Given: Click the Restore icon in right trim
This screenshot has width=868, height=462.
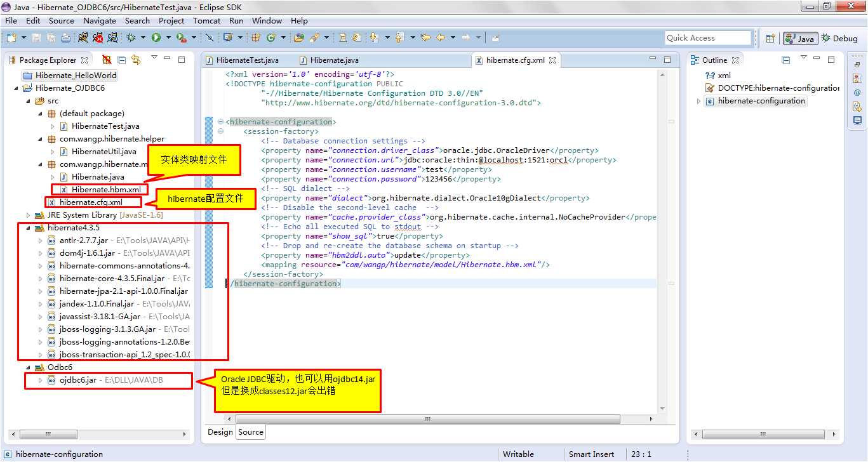Looking at the screenshot, I should click(x=857, y=65).
